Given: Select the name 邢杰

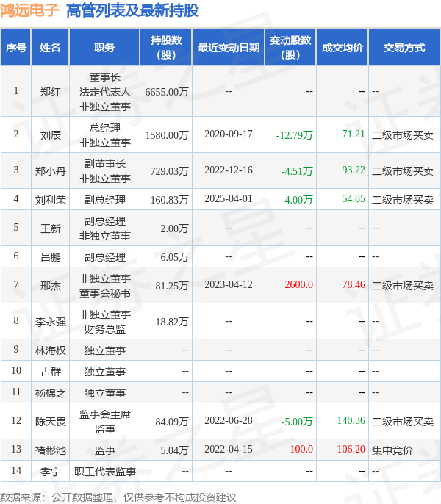Looking at the screenshot, I should 51,286.
